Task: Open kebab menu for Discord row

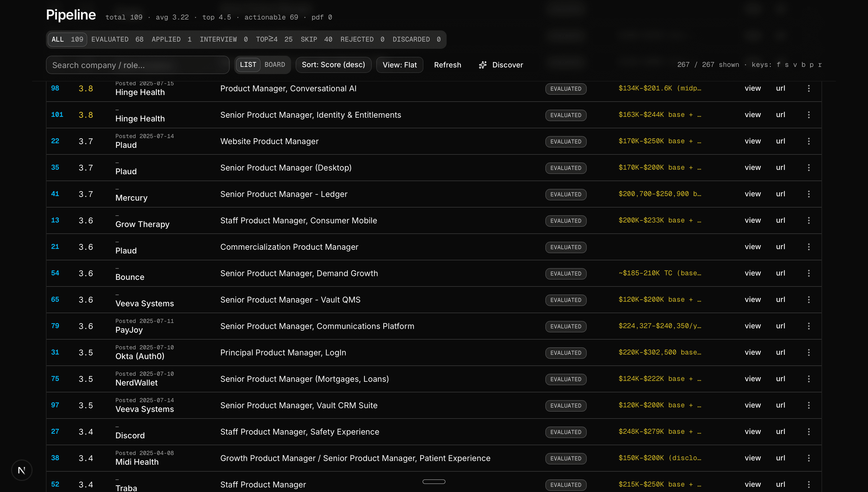Action: click(x=809, y=431)
